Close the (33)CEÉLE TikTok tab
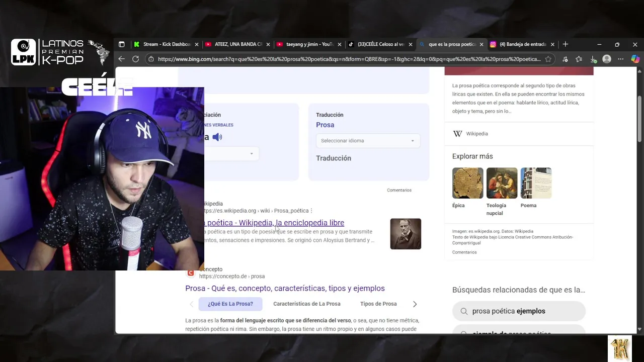644x362 pixels. (411, 44)
